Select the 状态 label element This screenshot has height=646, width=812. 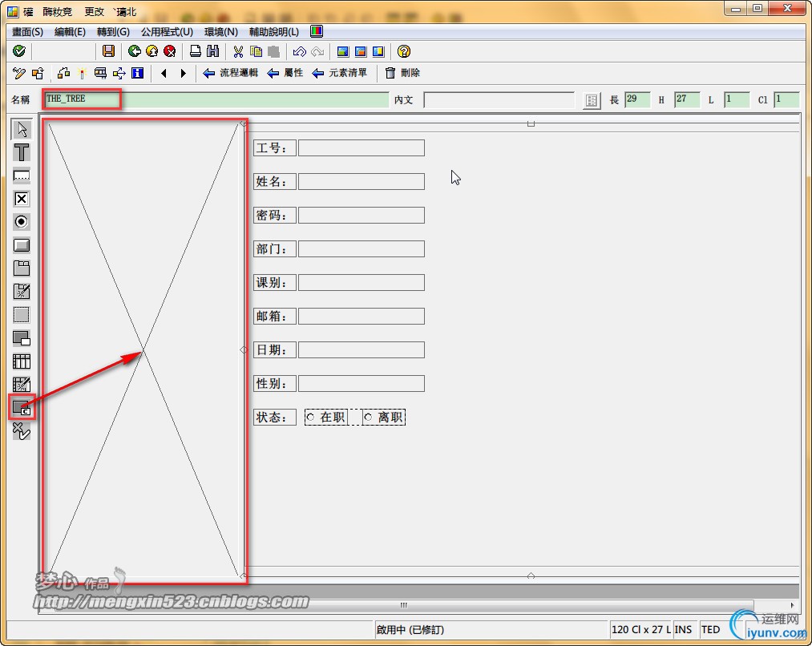tap(275, 417)
